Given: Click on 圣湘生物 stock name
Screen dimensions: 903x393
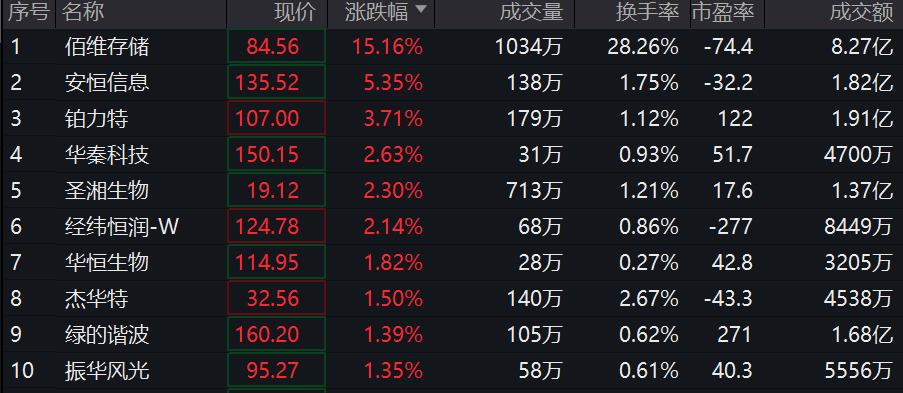Looking at the screenshot, I should click(107, 190).
